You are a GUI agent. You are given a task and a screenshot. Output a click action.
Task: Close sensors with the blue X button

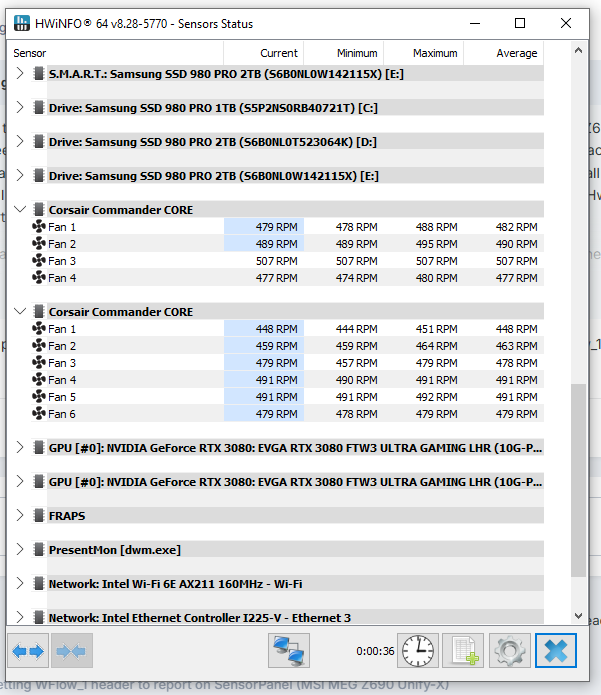pyautogui.click(x=556, y=651)
